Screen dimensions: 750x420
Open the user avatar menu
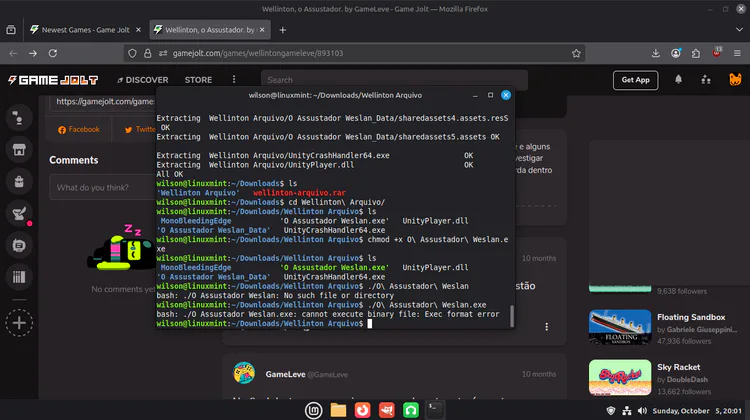click(x=735, y=79)
